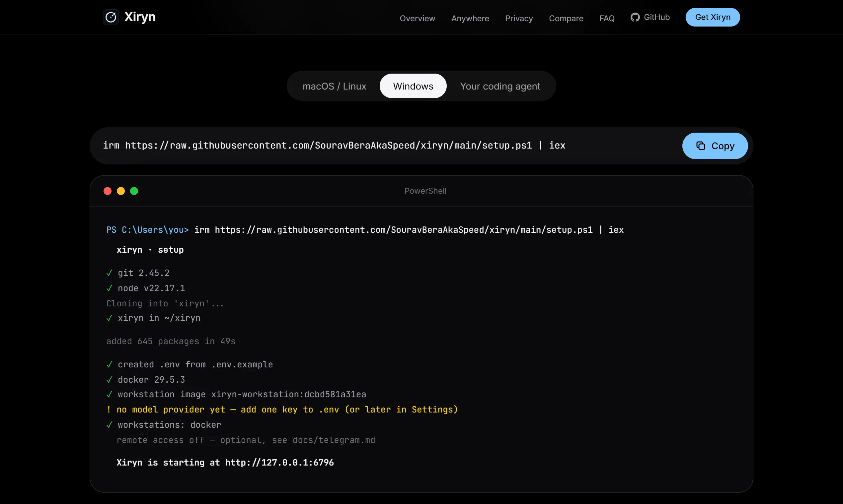This screenshot has height=504, width=843.
Task: Click 'created .env from .env.example' line
Action: 195,364
